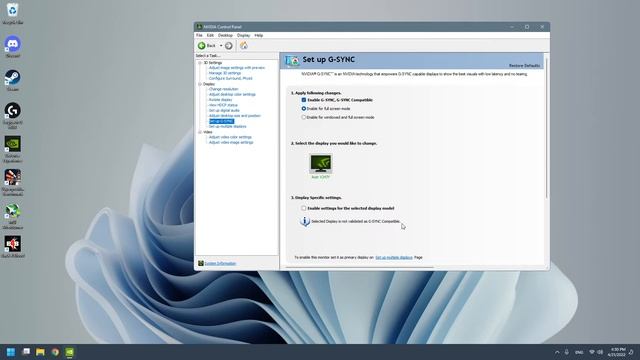The image size is (640, 360).
Task: Open the bottom red-and-black desktop shortcut
Action: pos(13,244)
